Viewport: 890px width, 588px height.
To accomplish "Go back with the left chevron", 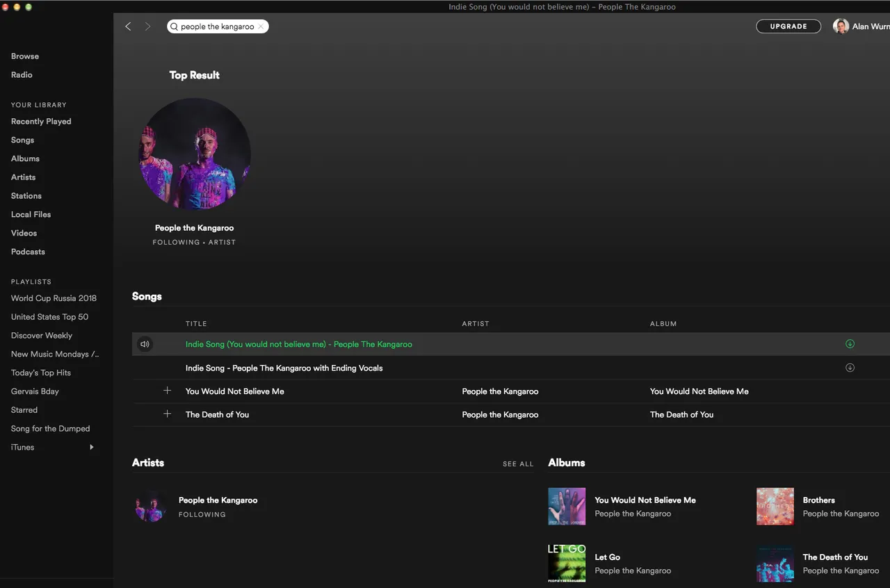I will (128, 26).
